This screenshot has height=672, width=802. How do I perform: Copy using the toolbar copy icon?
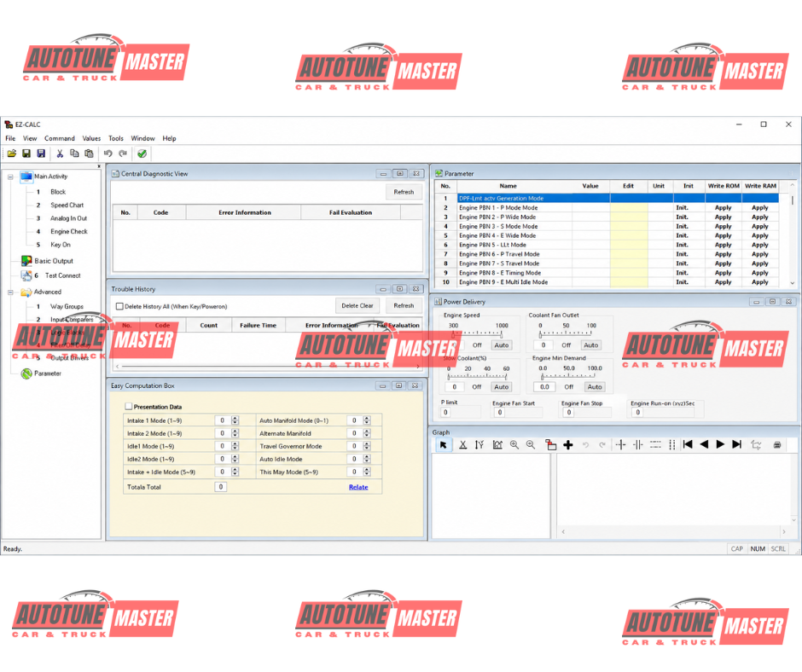pos(75,154)
